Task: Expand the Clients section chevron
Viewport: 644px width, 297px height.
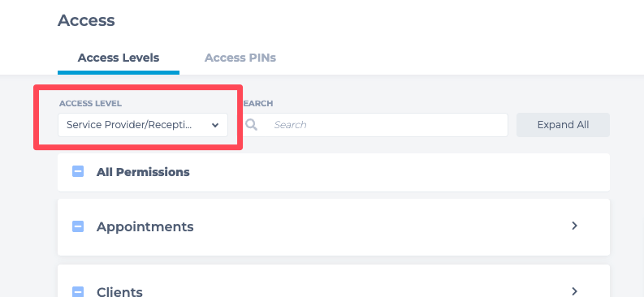Action: pos(575,291)
